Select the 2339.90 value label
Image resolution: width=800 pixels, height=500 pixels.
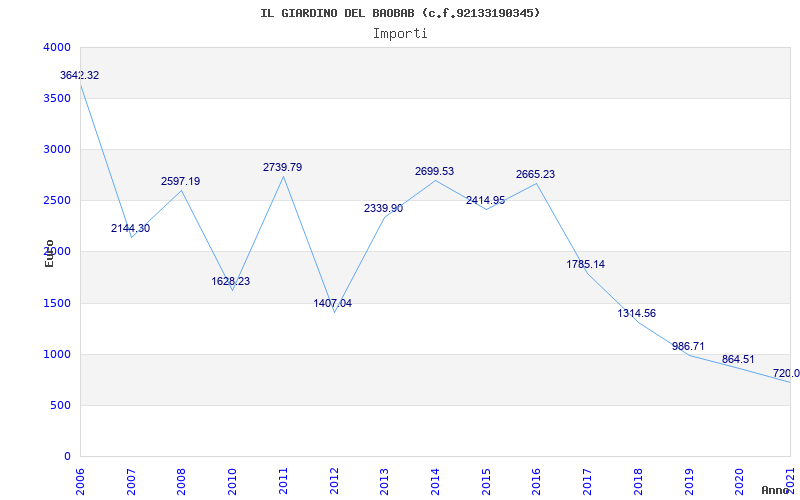[383, 208]
